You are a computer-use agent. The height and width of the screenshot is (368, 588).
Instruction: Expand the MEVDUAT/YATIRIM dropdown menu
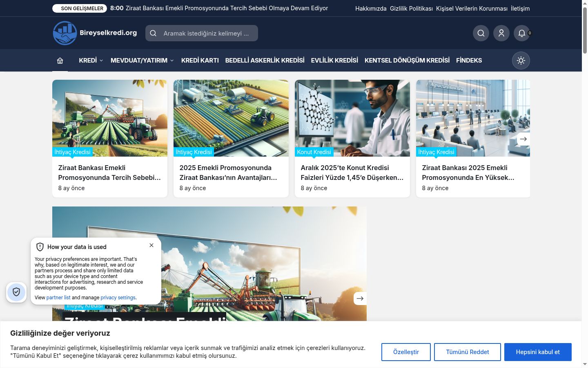click(x=143, y=61)
